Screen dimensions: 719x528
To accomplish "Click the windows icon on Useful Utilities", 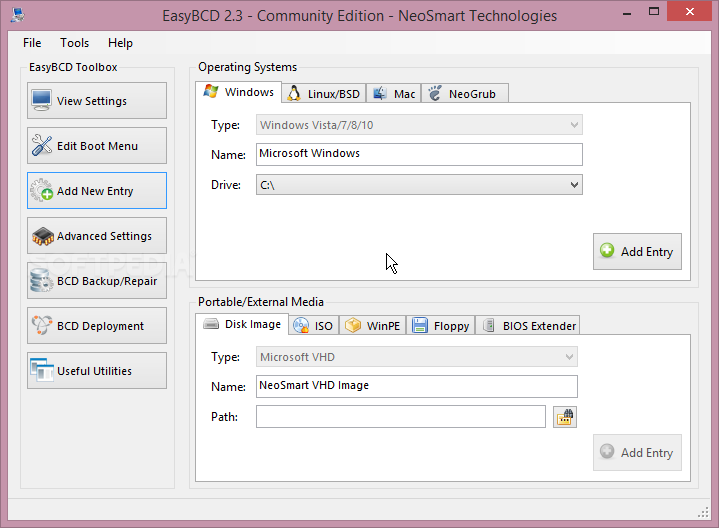I will click(42, 370).
